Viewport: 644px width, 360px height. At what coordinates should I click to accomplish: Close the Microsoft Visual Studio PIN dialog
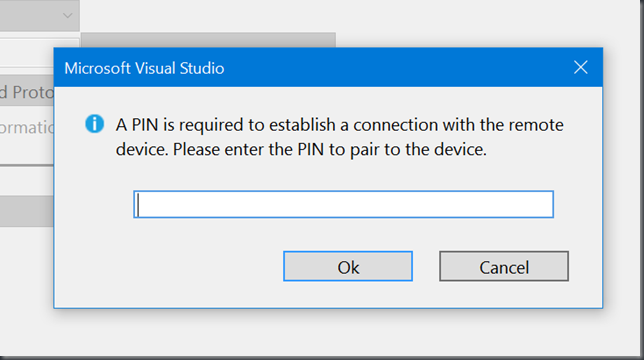coord(580,67)
